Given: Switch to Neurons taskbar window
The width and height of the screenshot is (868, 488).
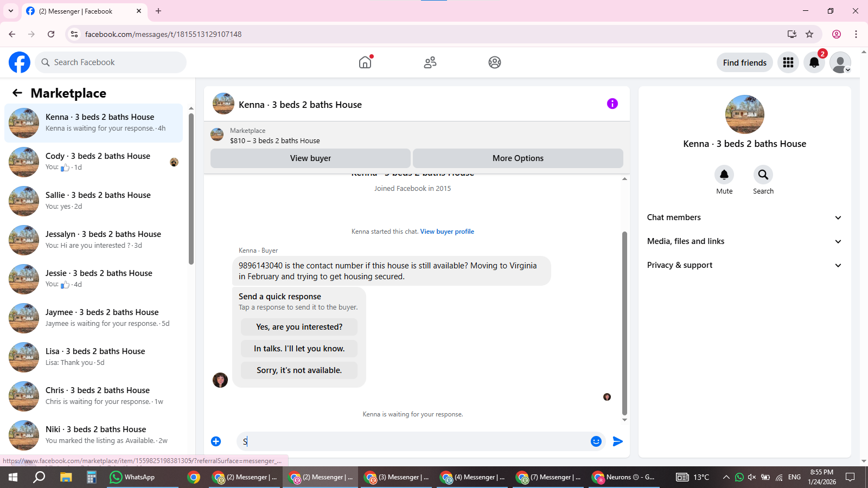Looking at the screenshot, I should [x=624, y=477].
